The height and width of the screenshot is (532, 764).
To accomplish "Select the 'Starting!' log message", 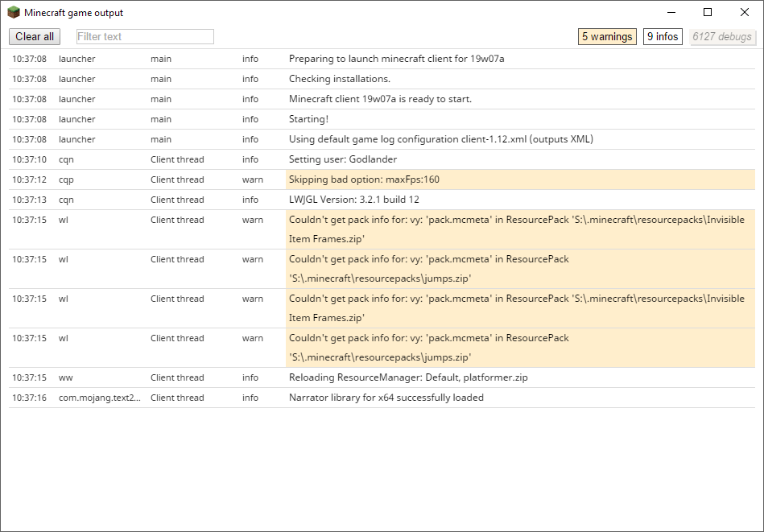I will (x=308, y=119).
